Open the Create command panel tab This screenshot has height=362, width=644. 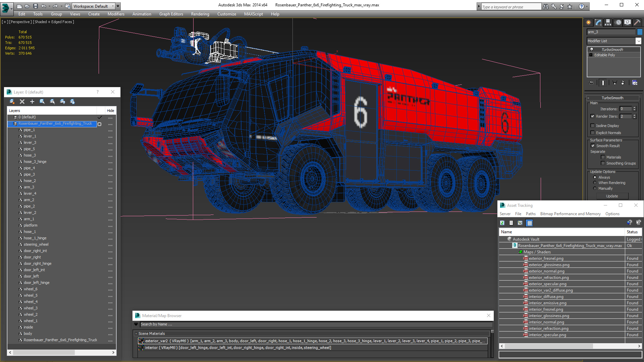589,22
